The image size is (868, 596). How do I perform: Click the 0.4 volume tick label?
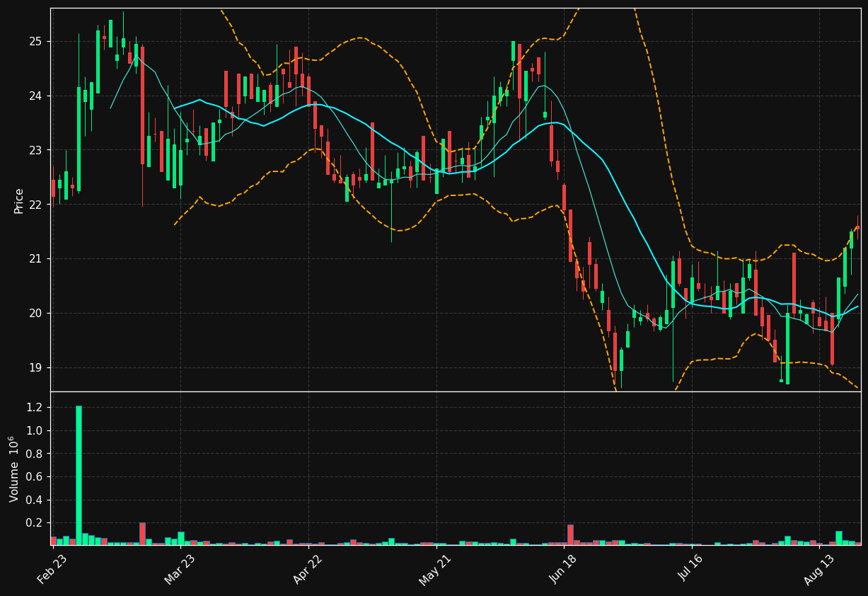pos(35,500)
